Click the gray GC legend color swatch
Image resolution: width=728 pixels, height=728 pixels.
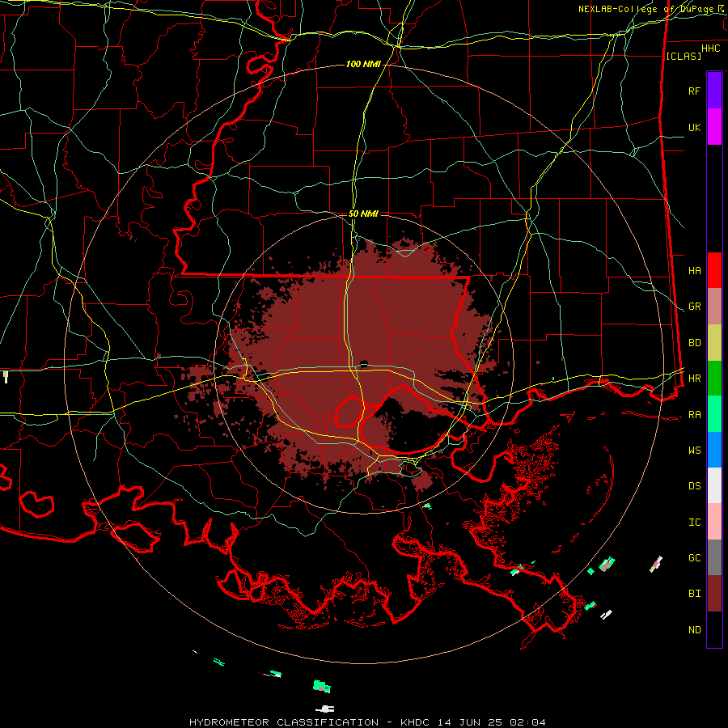tap(714, 557)
